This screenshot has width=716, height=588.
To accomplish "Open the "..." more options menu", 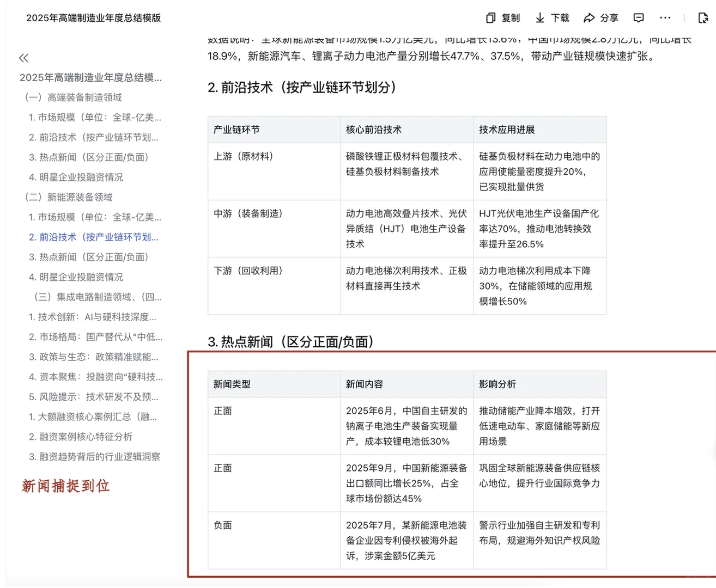I will 665,18.
